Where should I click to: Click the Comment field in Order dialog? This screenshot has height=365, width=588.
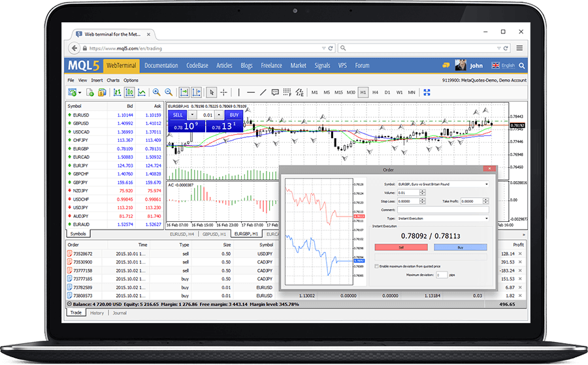coord(443,210)
